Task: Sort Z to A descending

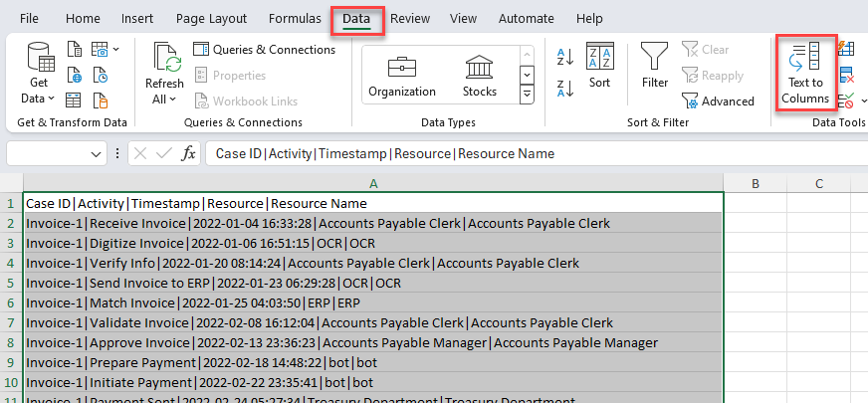Action: click(564, 89)
